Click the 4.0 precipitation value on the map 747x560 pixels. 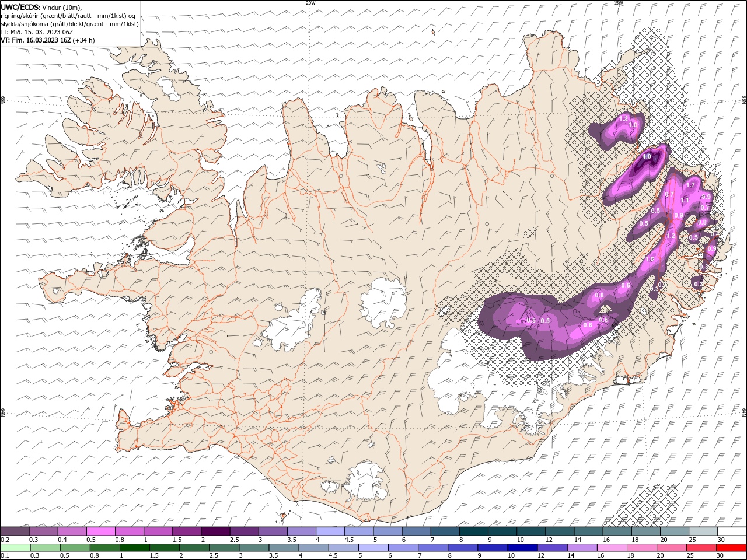[x=646, y=157]
